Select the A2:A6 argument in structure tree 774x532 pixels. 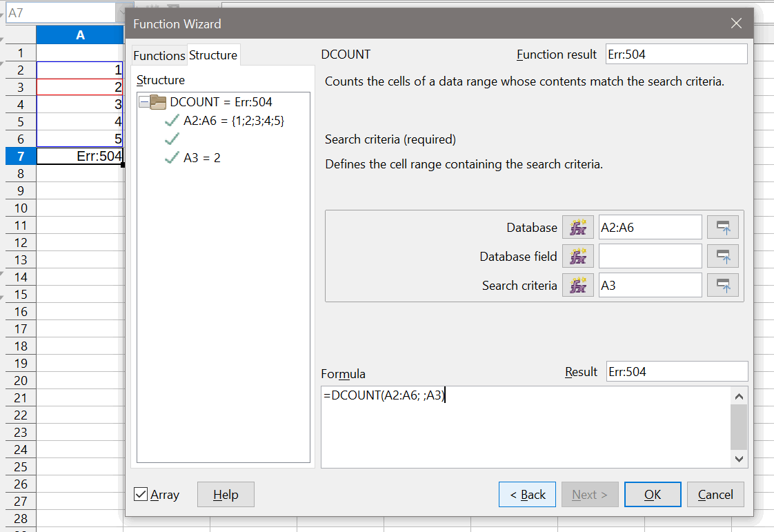pos(233,120)
